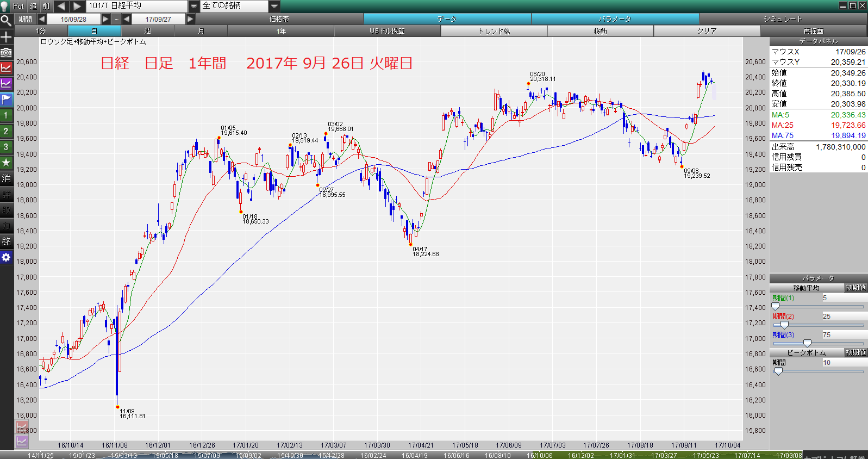Open settings via blue gear icon
The height and width of the screenshot is (459, 868).
[x=6, y=257]
